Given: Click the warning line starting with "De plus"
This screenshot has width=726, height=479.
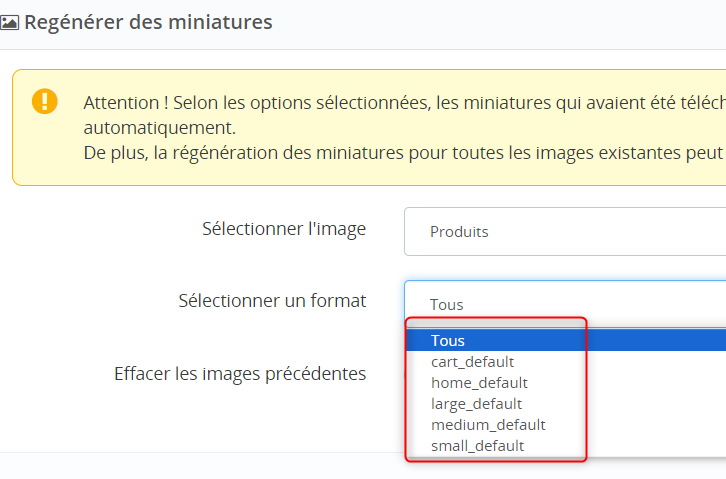Looking at the screenshot, I should click(400, 154).
